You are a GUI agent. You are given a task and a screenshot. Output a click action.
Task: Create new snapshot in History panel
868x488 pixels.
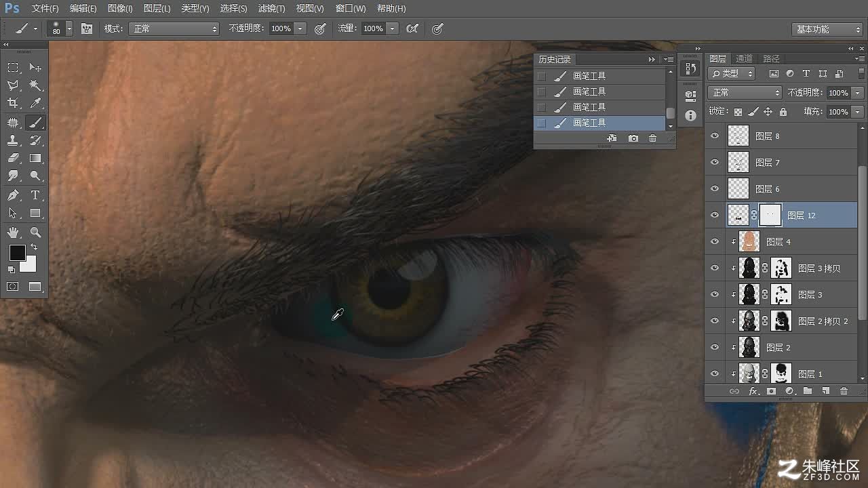coord(633,138)
